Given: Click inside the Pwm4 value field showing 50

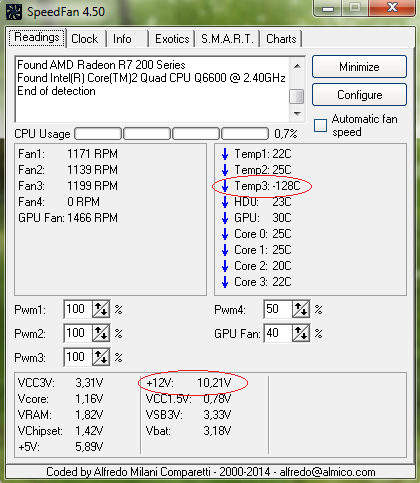Looking at the screenshot, I should click(278, 309).
